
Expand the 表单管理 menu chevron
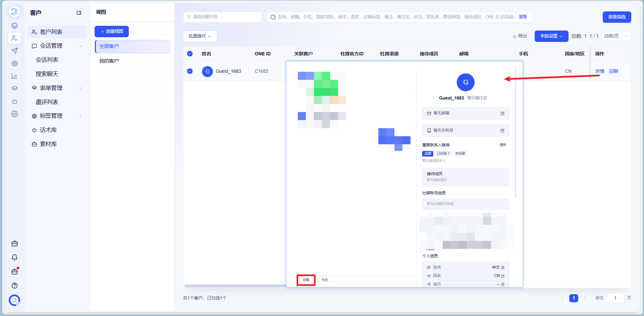point(80,88)
